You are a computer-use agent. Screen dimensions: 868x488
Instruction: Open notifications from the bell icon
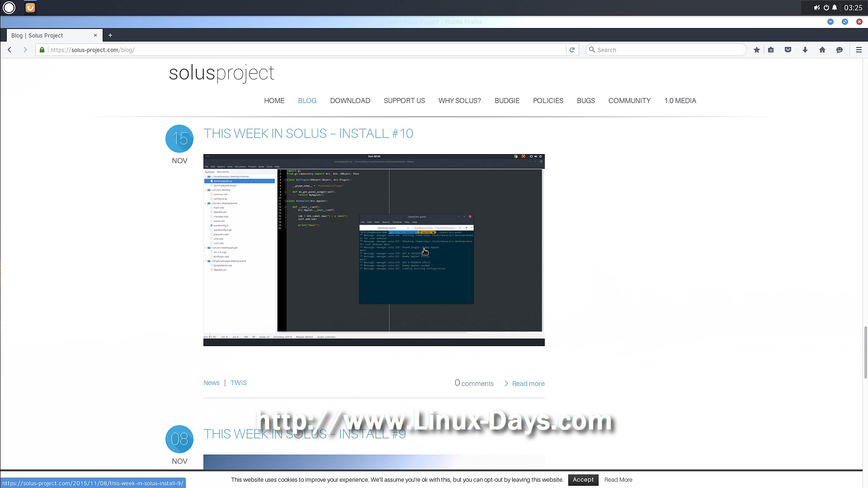coord(835,8)
